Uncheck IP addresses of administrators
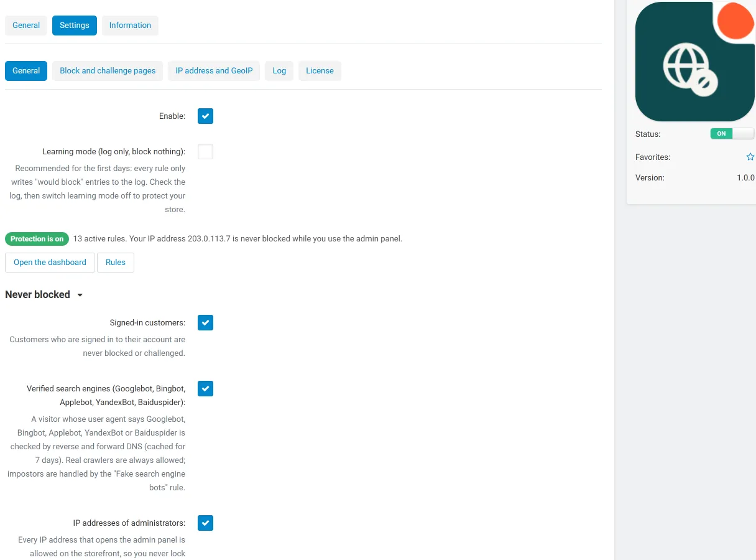Image resolution: width=756 pixels, height=560 pixels. 205,523
